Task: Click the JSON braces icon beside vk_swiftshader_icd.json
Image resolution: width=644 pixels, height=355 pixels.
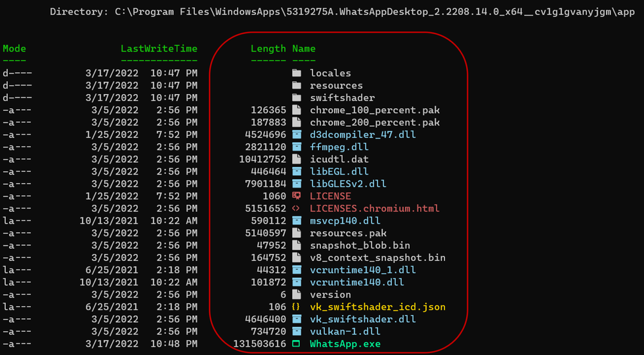Action: (297, 307)
